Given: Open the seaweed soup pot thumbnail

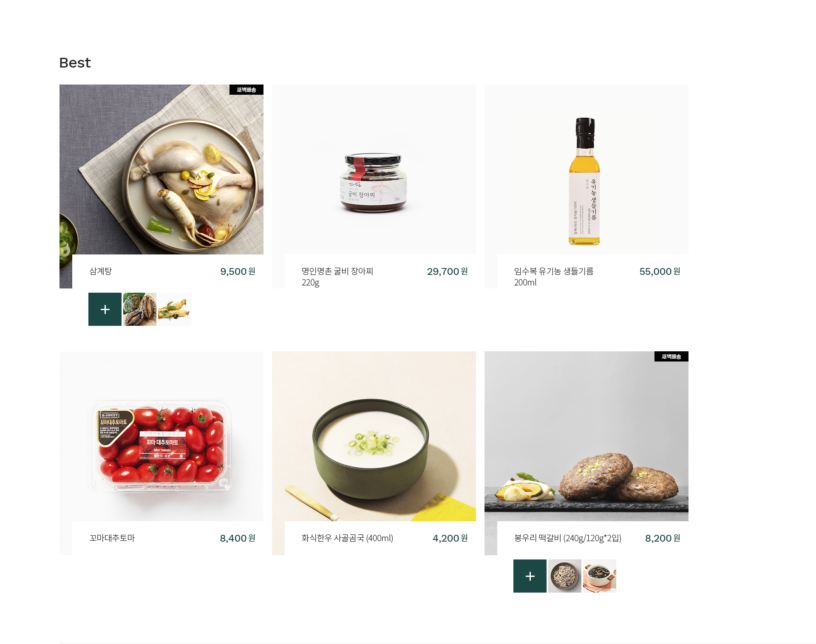Looking at the screenshot, I should (x=600, y=576).
